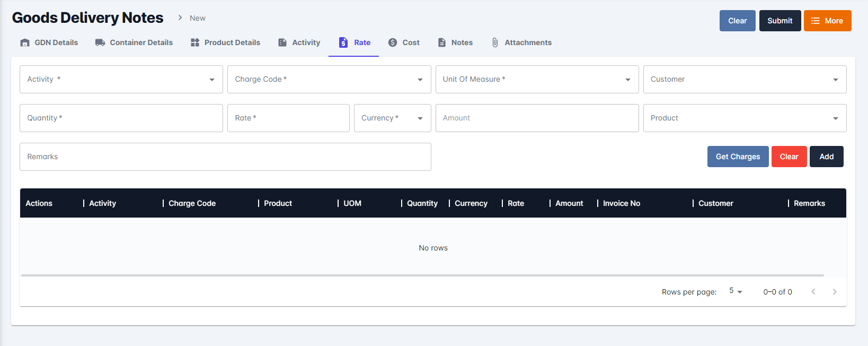Screen dimensions: 868x346
Task: Open the Currency selector
Action: pyautogui.click(x=420, y=118)
